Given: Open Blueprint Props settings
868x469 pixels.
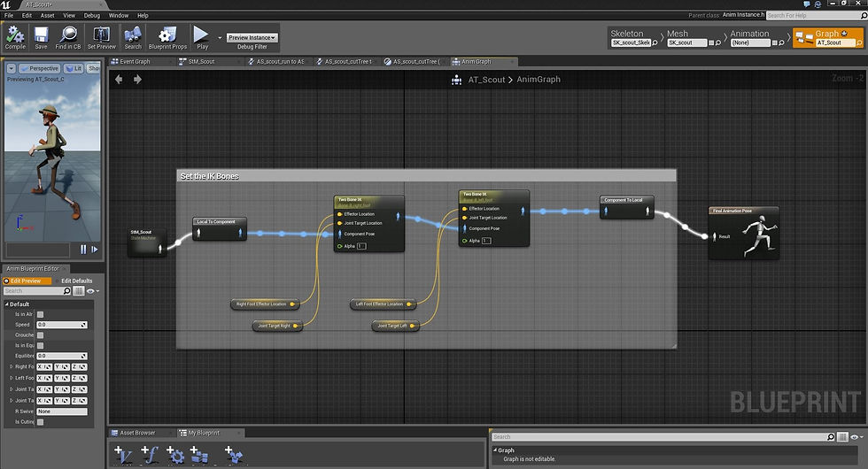Looking at the screenshot, I should (x=167, y=37).
